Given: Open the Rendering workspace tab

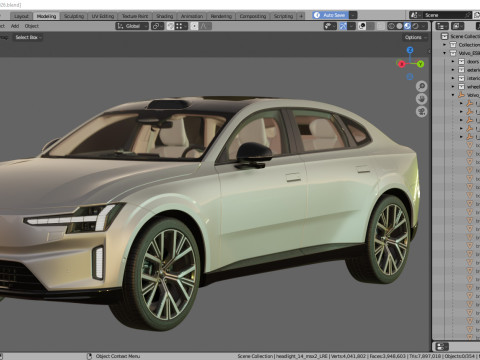Looking at the screenshot, I should point(221,16).
